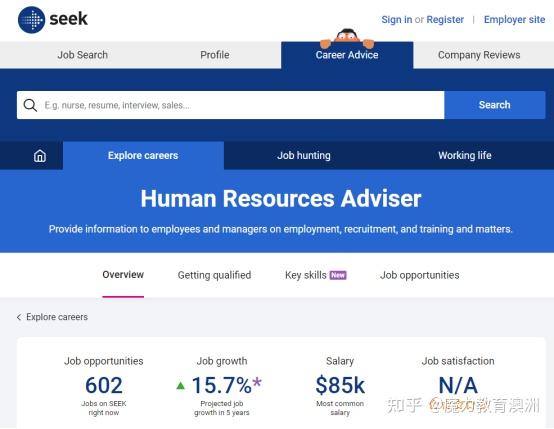Focus the career advice search field
This screenshot has height=429, width=554.
230,105
